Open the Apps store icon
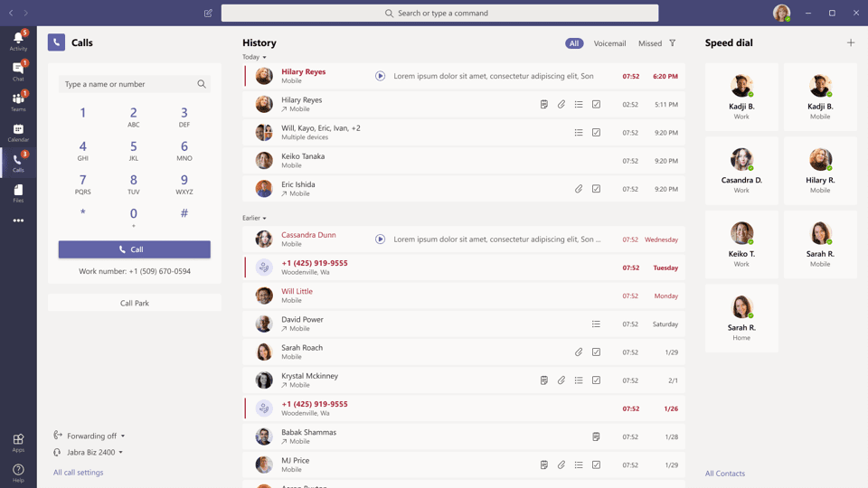 18,443
